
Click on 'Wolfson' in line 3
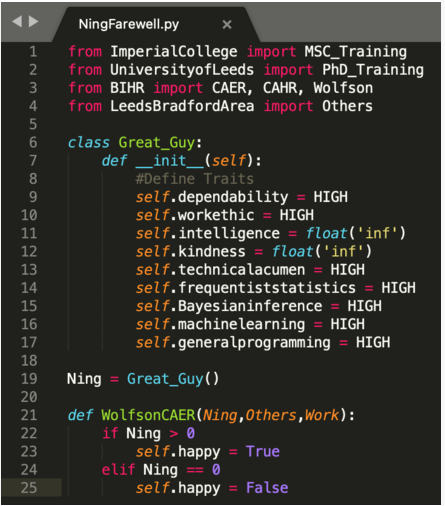click(343, 88)
